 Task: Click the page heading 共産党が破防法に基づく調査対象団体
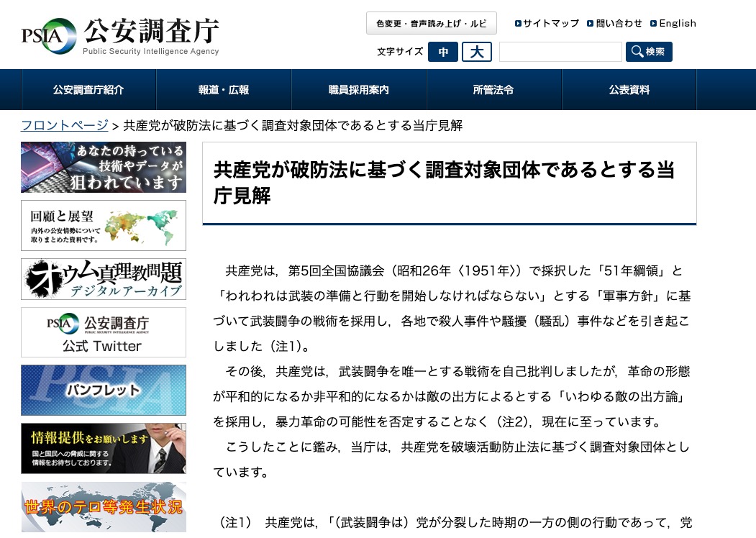point(444,183)
